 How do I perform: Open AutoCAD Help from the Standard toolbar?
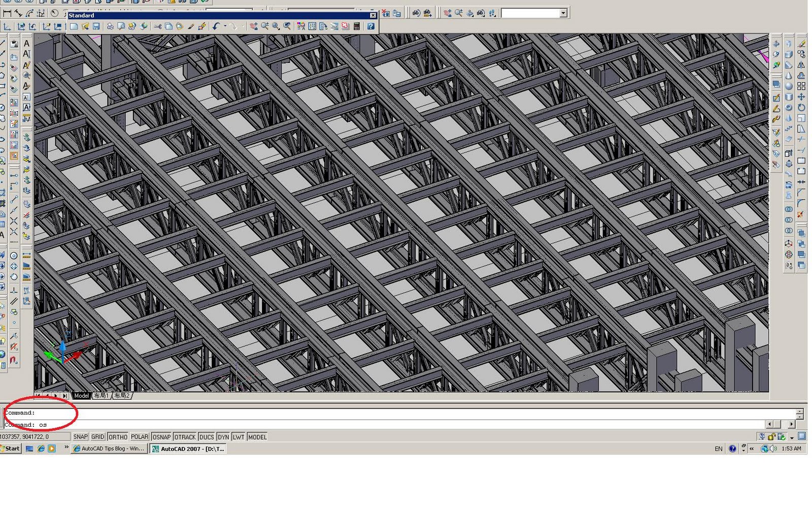[371, 27]
